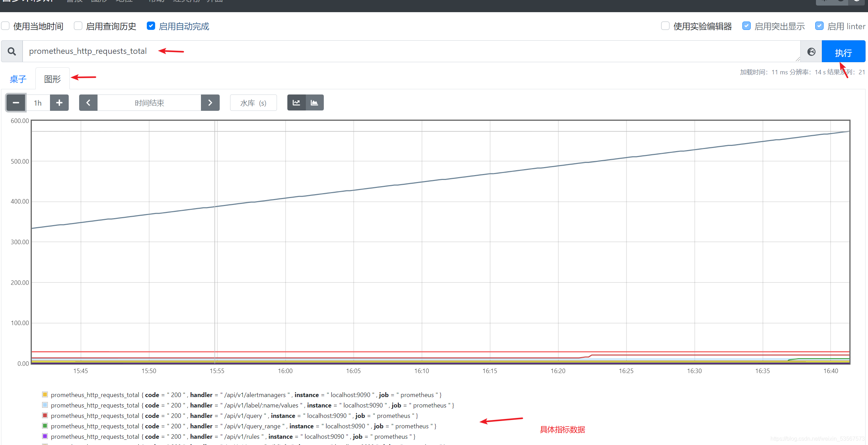The height and width of the screenshot is (445, 868).
Task: Increase the time range with the plus button
Action: [x=59, y=103]
